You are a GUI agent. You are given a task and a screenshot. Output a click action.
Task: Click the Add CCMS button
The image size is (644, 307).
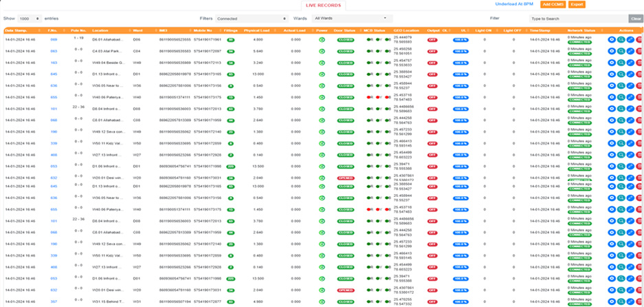click(553, 5)
